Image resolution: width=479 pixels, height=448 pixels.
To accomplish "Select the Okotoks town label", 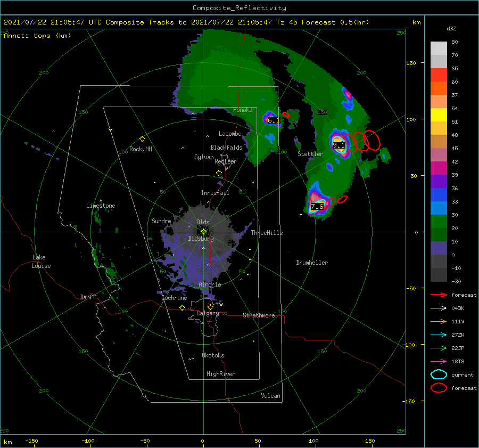I will pos(213,355).
